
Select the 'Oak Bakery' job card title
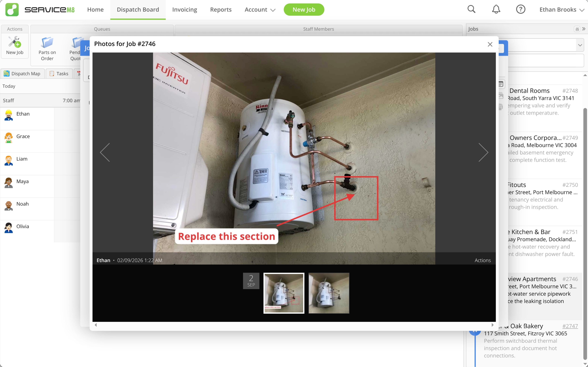click(526, 326)
